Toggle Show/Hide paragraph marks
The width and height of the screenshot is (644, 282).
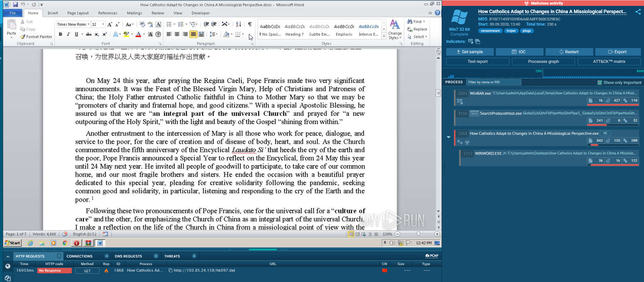pyautogui.click(x=250, y=24)
